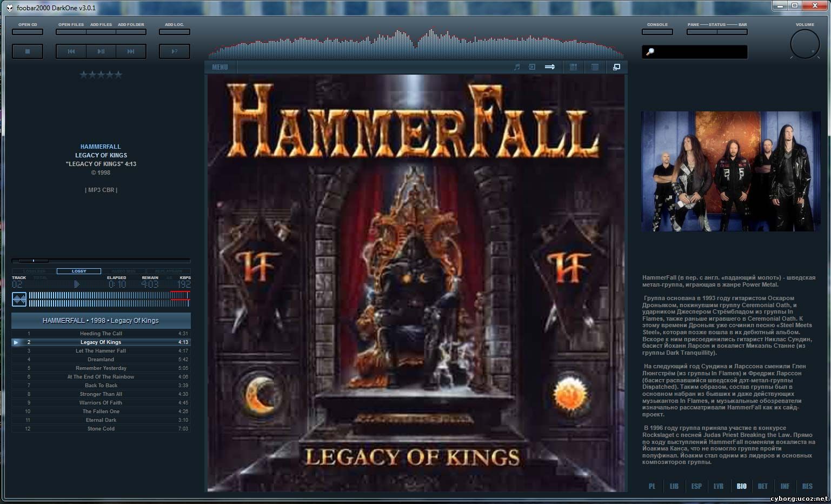The width and height of the screenshot is (831, 504).
Task: Switch to the ESP tab
Action: pos(696,486)
